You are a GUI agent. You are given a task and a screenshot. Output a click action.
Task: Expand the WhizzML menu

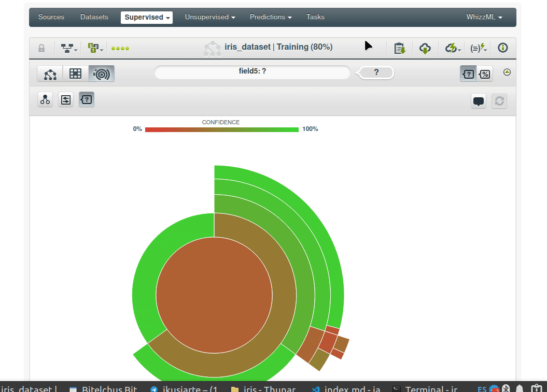[x=484, y=17]
